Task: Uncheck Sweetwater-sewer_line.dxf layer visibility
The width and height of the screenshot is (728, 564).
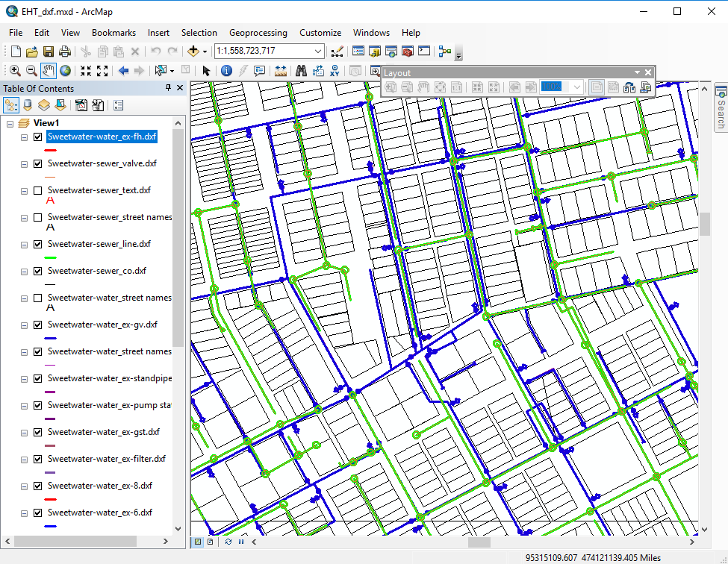Action: pos(38,245)
